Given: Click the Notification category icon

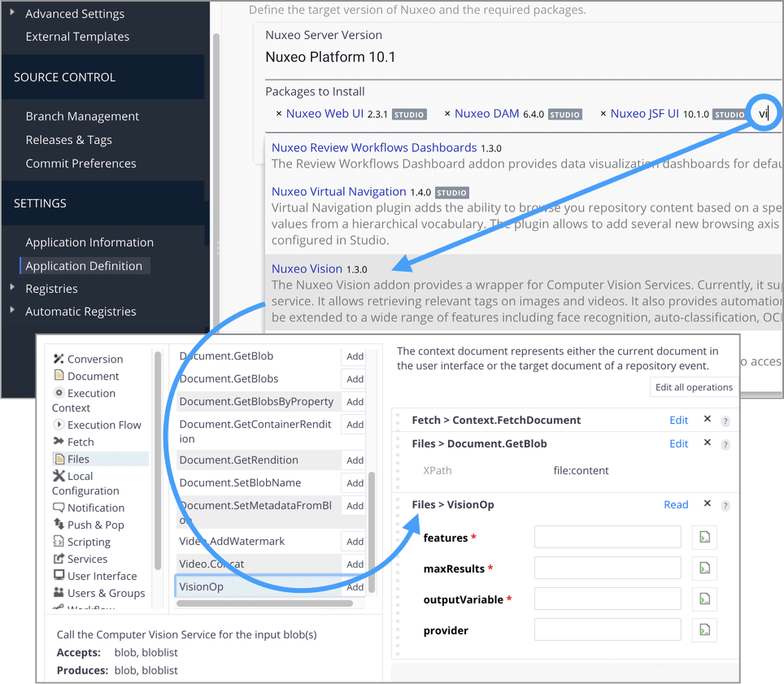Looking at the screenshot, I should tap(59, 508).
